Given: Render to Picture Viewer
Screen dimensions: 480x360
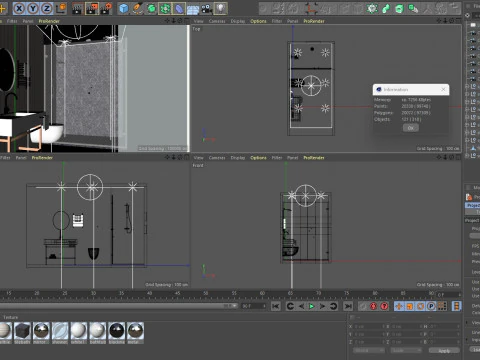Looking at the screenshot, I should pyautogui.click(x=92, y=8).
